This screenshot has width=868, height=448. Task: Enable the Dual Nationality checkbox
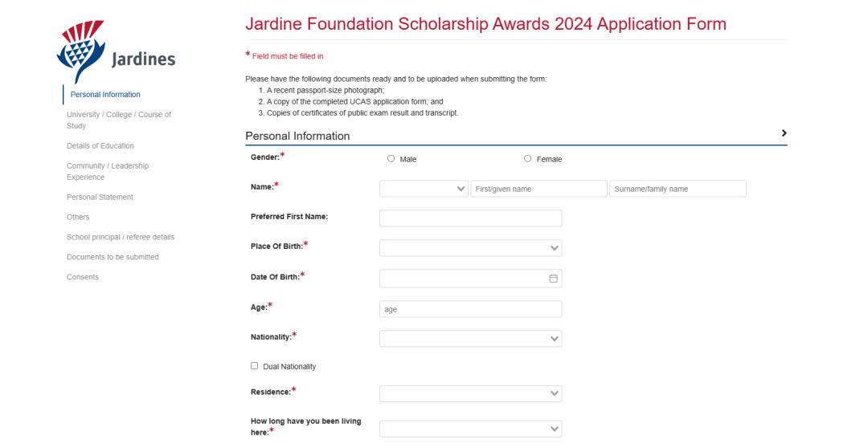pos(254,365)
